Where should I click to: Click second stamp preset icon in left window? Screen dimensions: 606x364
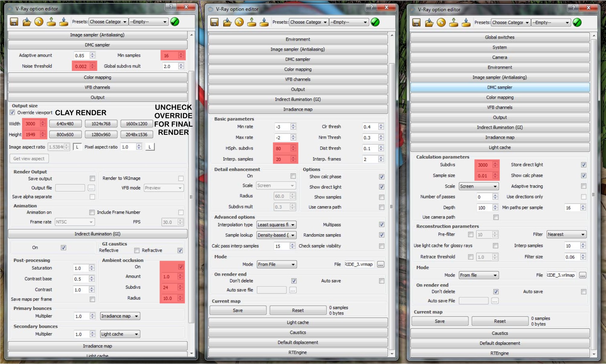tap(64, 22)
